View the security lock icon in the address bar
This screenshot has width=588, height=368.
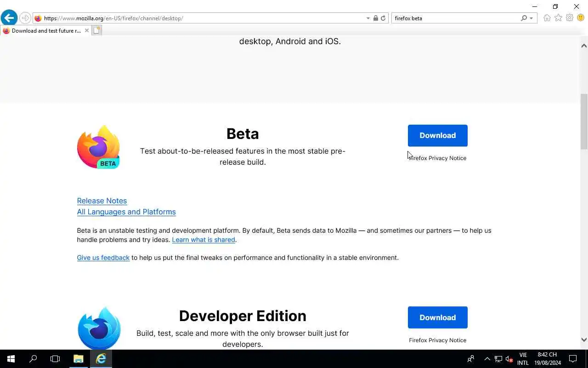coord(376,18)
